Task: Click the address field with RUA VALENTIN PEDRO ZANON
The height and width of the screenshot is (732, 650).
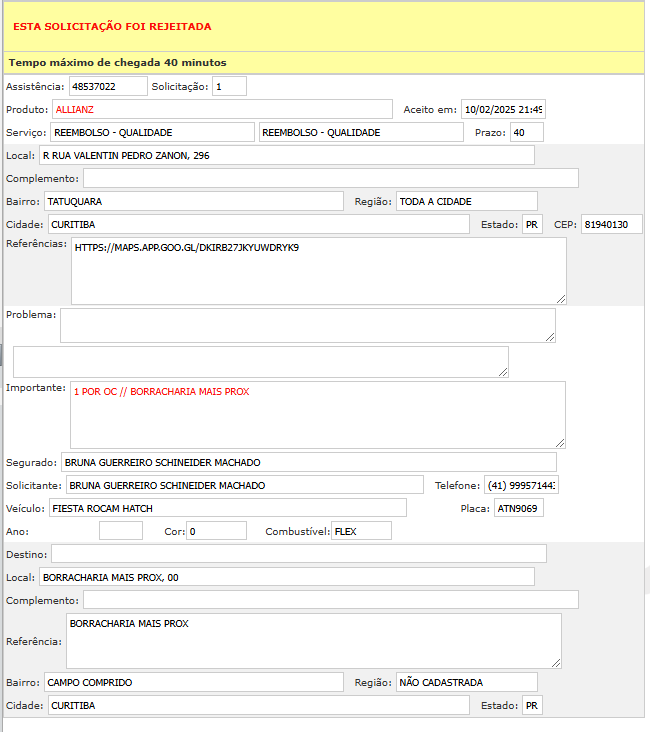Action: point(286,155)
